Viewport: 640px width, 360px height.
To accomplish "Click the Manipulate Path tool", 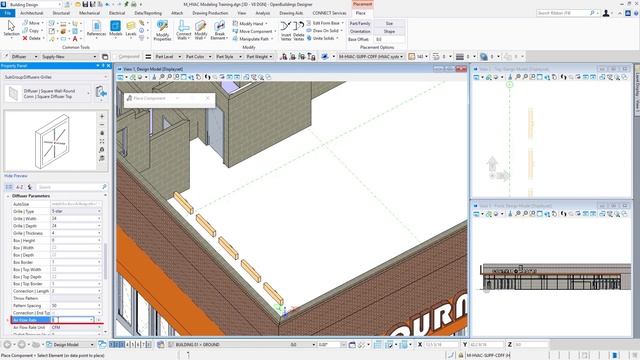I will coord(252,38).
